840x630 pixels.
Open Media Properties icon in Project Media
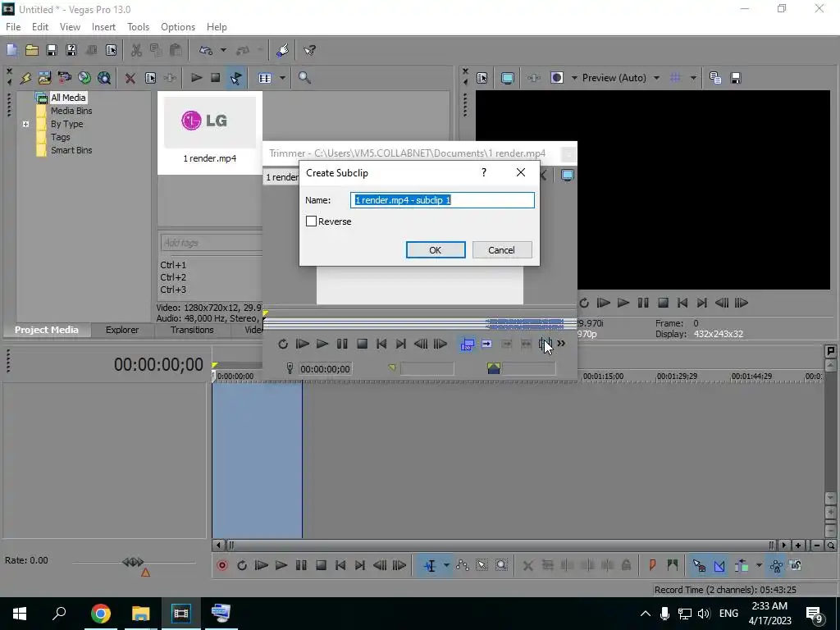(150, 78)
